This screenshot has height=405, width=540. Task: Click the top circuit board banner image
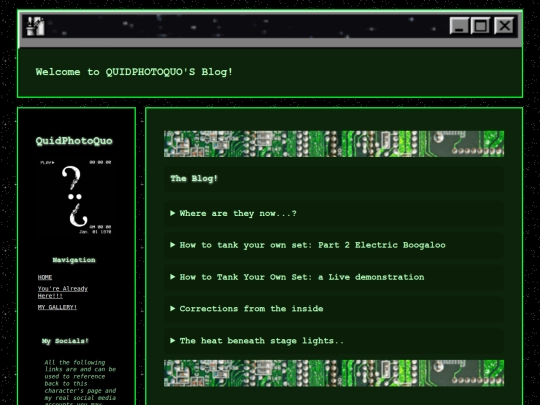tap(334, 144)
